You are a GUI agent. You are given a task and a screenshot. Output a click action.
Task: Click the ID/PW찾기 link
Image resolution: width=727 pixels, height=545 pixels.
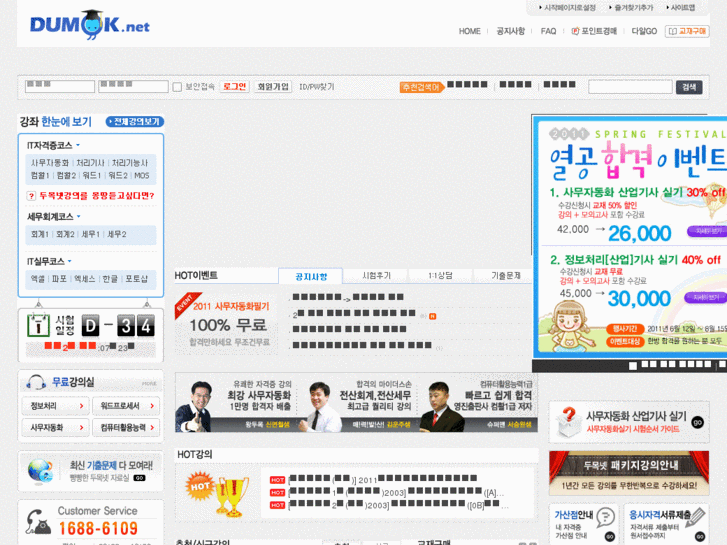317,87
